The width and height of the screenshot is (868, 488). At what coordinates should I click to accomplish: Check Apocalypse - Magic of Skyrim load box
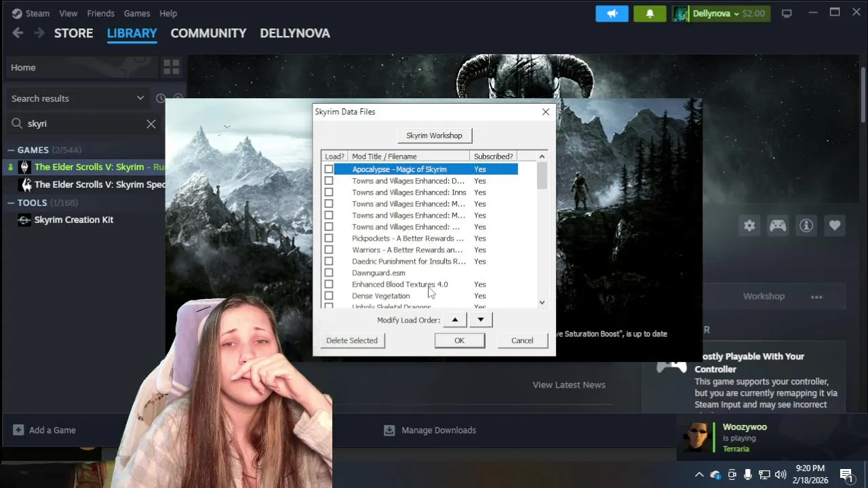[x=329, y=169]
